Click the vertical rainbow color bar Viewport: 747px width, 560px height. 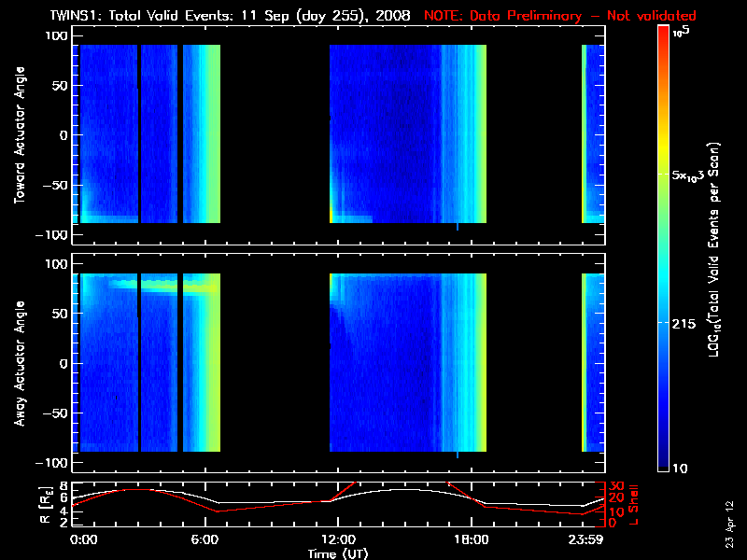pos(663,248)
